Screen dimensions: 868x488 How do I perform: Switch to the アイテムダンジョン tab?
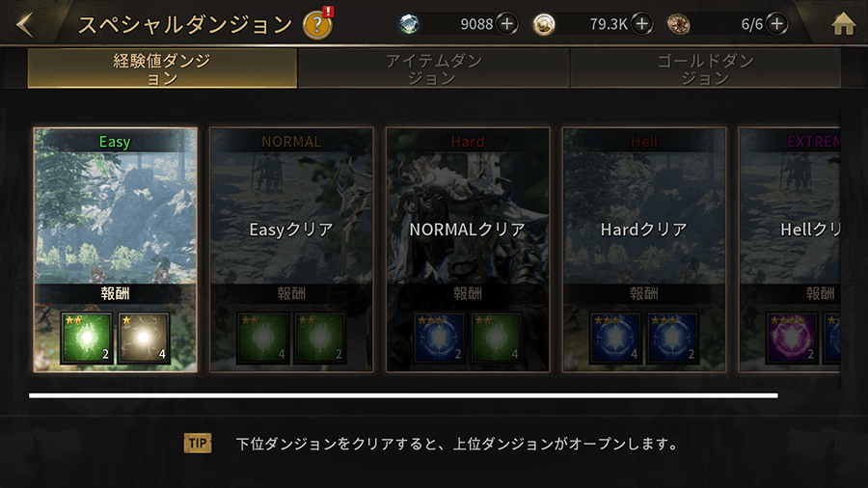tap(433, 68)
